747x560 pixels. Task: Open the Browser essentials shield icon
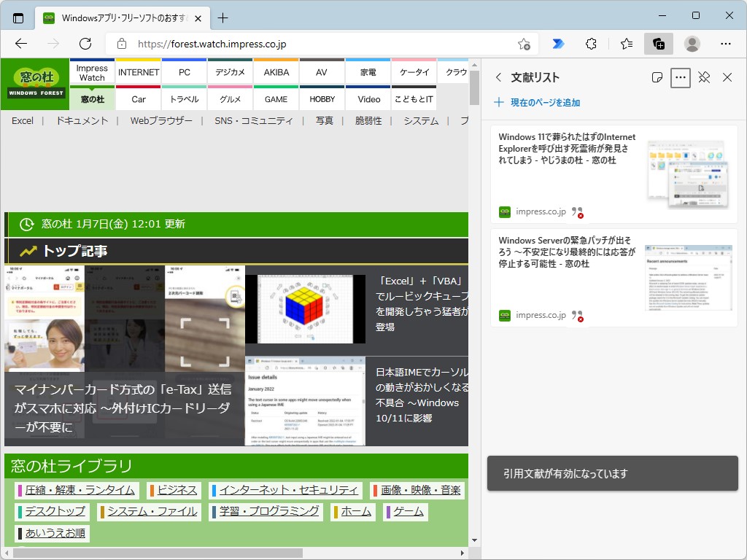(x=591, y=44)
